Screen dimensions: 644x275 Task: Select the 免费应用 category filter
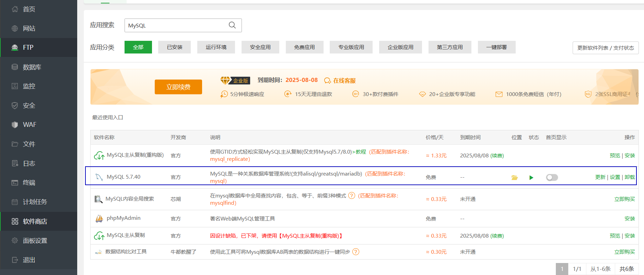pyautogui.click(x=304, y=47)
